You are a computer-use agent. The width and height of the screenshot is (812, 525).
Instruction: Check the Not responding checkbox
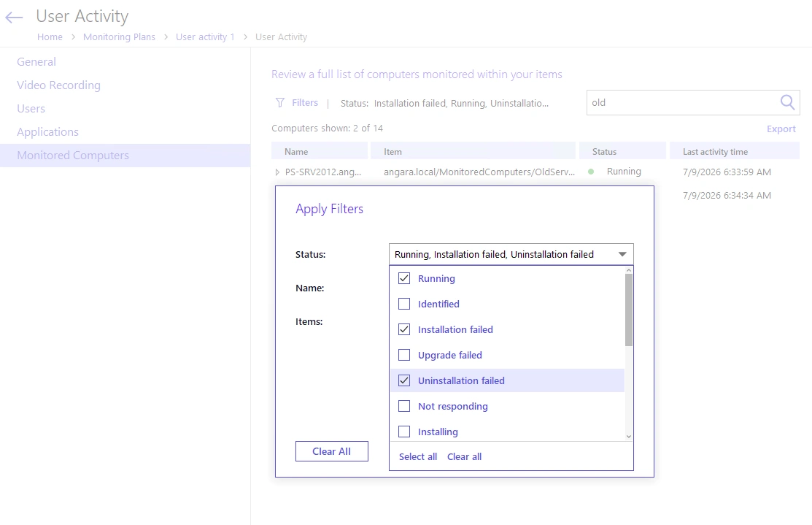pos(404,406)
